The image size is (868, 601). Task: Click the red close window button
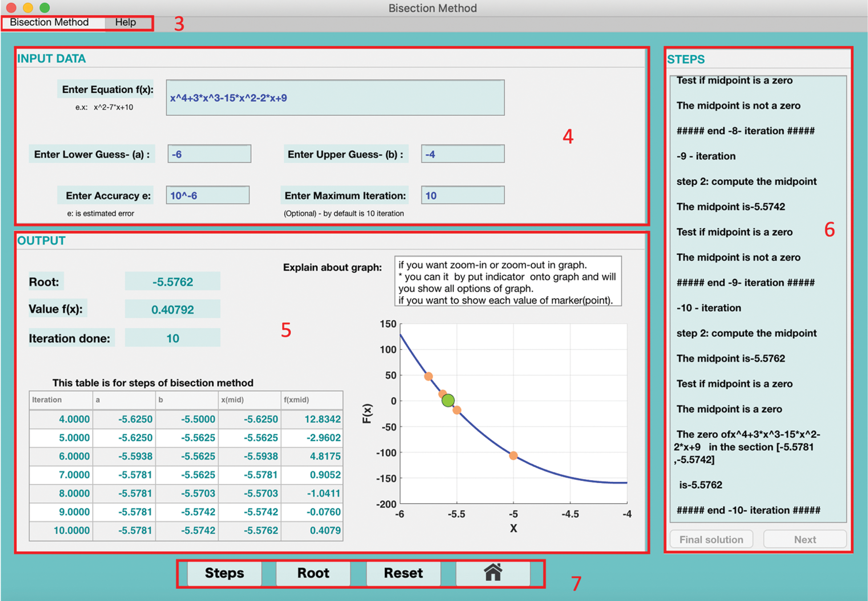coord(12,8)
